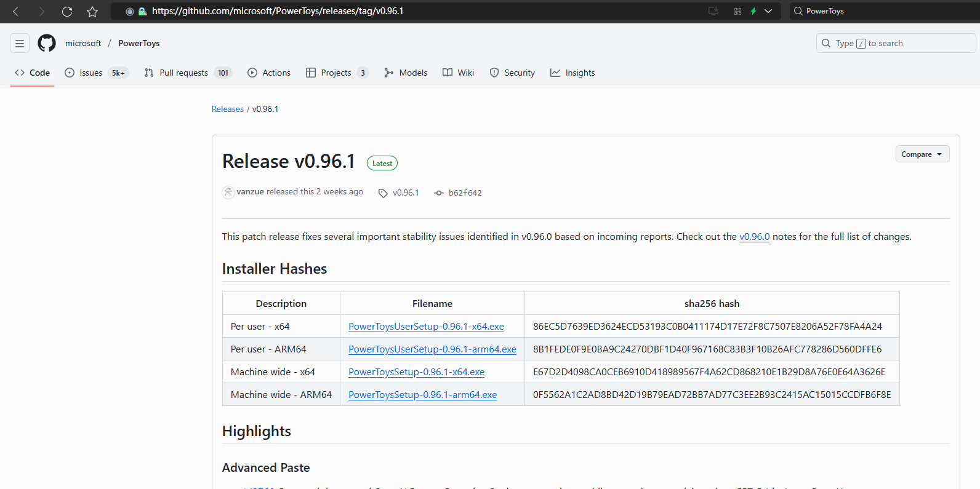Bookmark page with star icon
980x489 pixels.
point(92,11)
